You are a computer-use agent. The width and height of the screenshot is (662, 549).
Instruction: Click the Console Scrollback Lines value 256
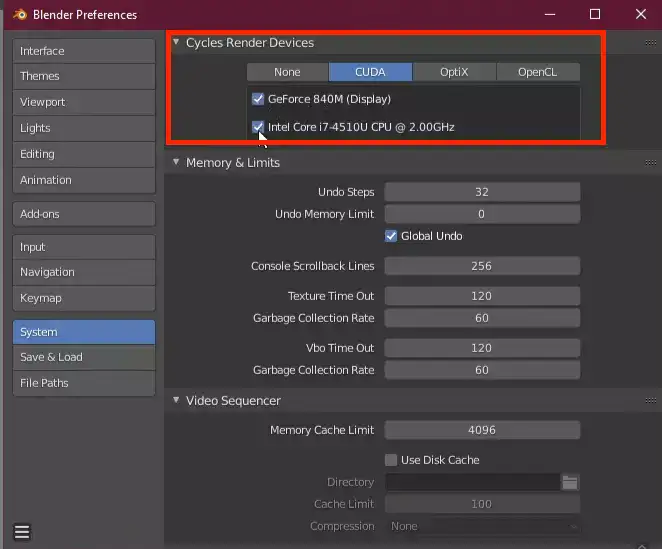tap(482, 266)
